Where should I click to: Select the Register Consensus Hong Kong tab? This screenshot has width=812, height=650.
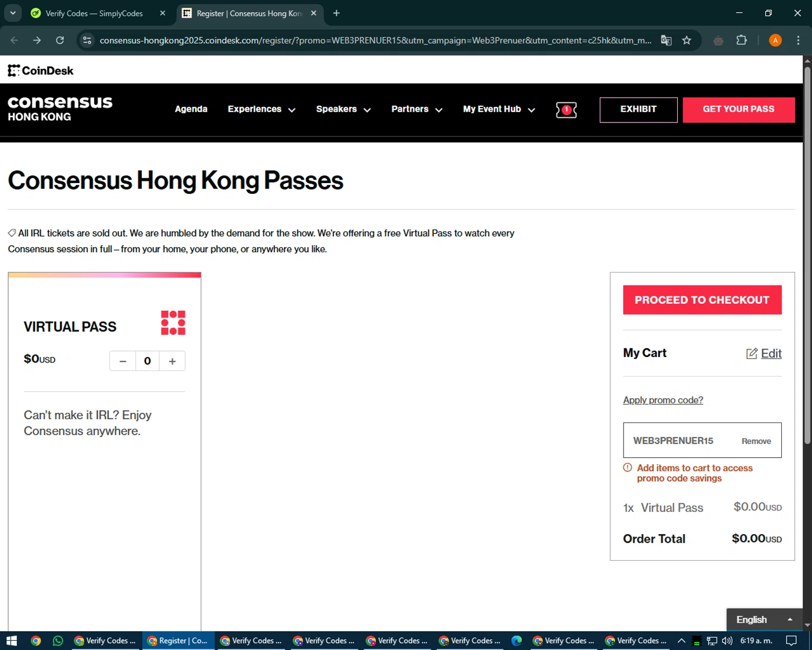[248, 13]
